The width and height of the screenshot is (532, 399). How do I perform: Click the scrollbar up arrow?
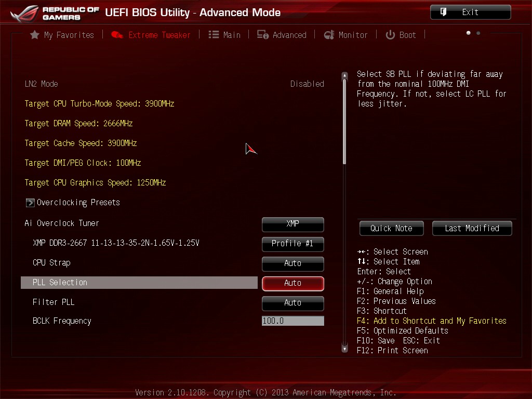(x=345, y=75)
